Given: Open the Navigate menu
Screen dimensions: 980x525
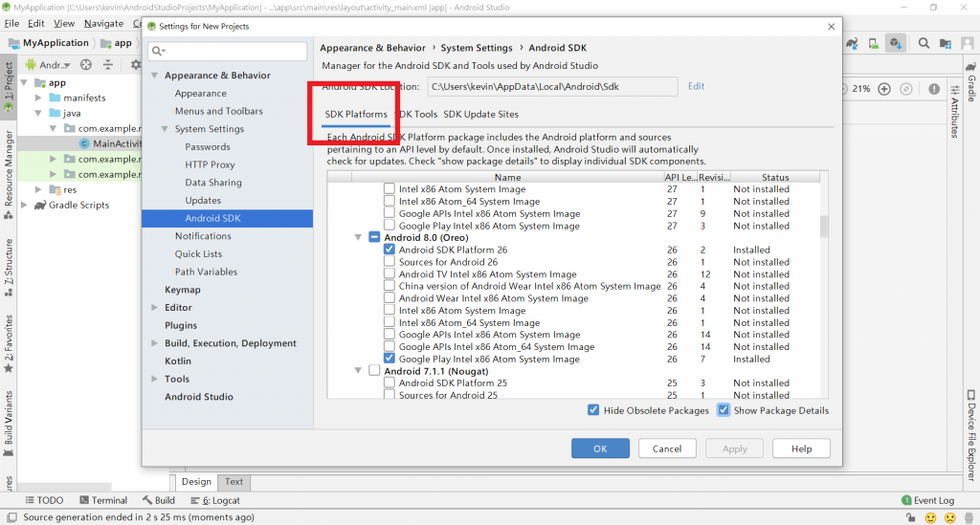Looking at the screenshot, I should coord(103,23).
